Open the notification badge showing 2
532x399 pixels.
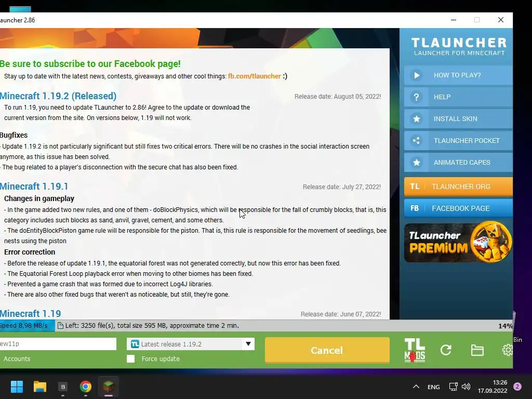(x=517, y=387)
